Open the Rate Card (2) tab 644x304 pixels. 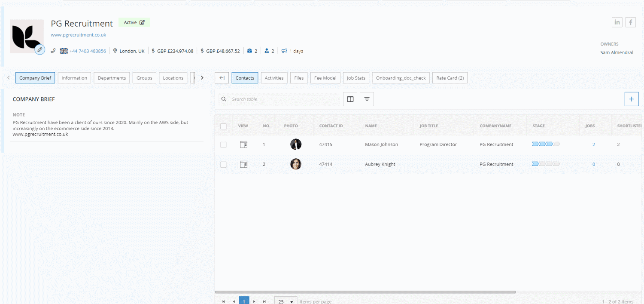tap(450, 78)
